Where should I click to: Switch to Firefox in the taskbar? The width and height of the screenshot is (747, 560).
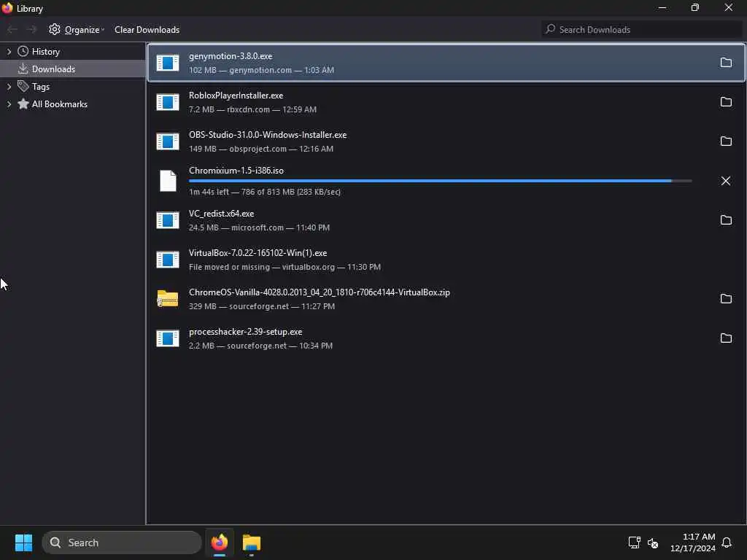click(x=219, y=542)
